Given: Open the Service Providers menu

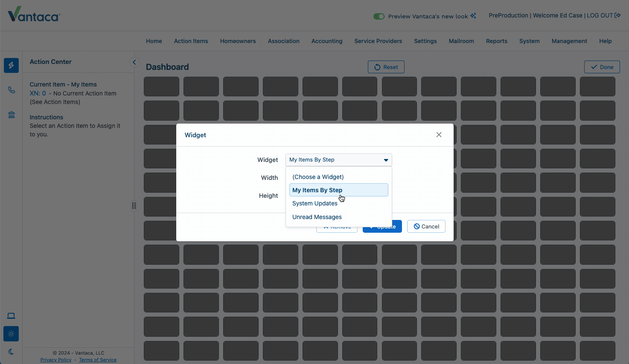Looking at the screenshot, I should (x=378, y=41).
